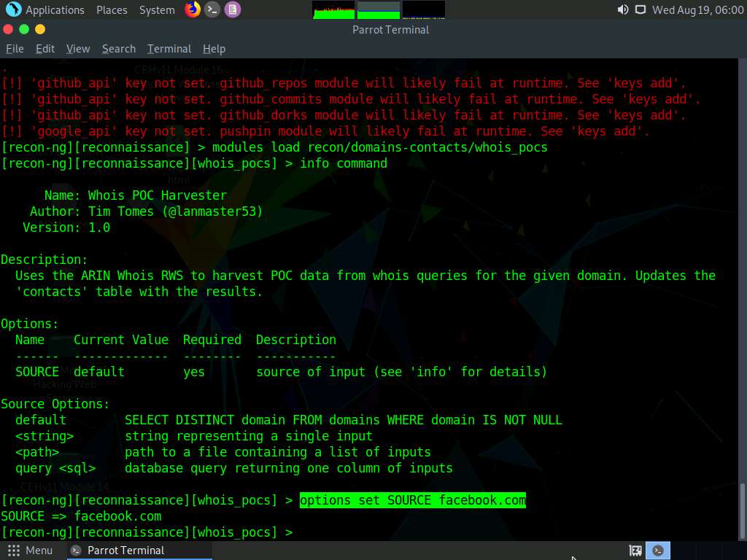The width and height of the screenshot is (747, 560).
Task: Click the '<path>' source option
Action: coord(37,452)
